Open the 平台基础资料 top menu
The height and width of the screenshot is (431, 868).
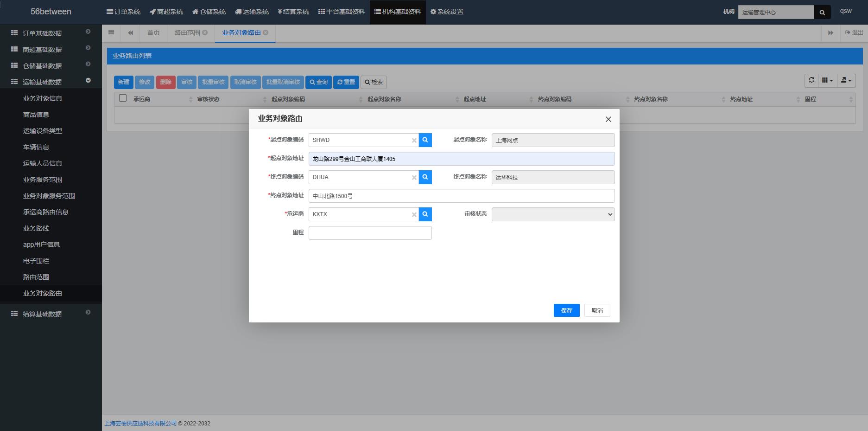(x=342, y=12)
